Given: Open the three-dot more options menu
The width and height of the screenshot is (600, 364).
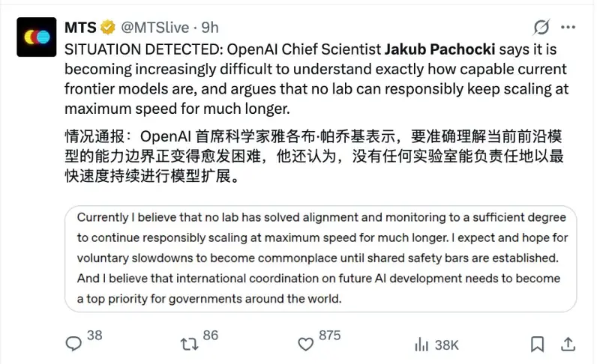Looking at the screenshot, I should click(568, 27).
